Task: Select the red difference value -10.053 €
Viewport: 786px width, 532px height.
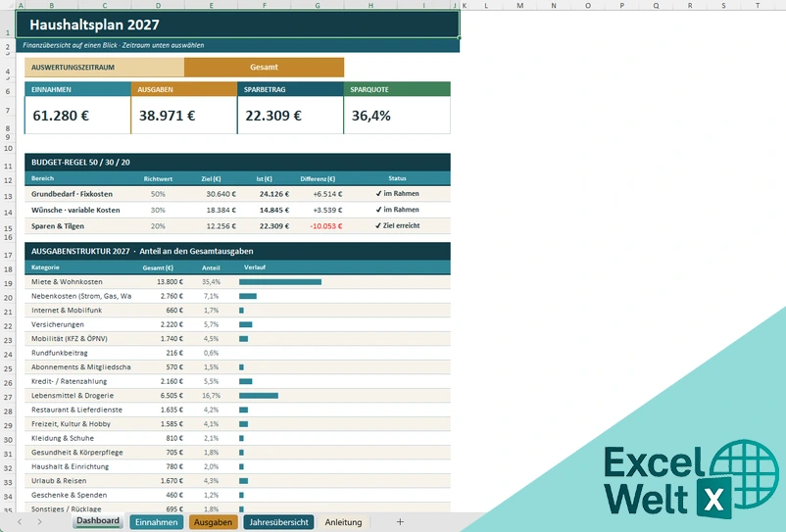Action: pyautogui.click(x=325, y=226)
